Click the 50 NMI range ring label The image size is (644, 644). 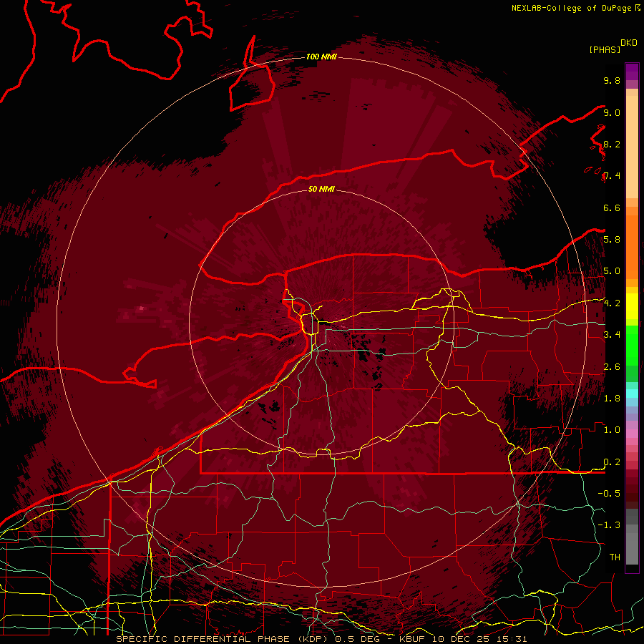[x=321, y=189]
